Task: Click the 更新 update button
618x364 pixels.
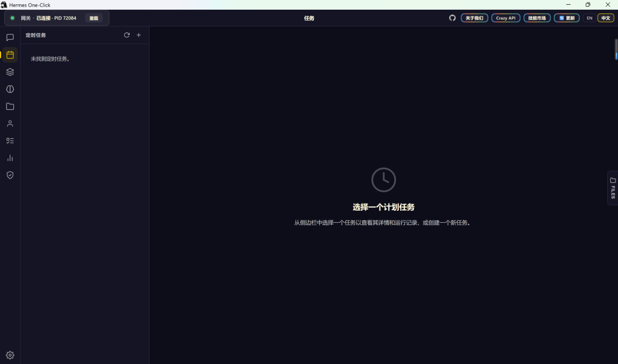Action: pos(566,18)
